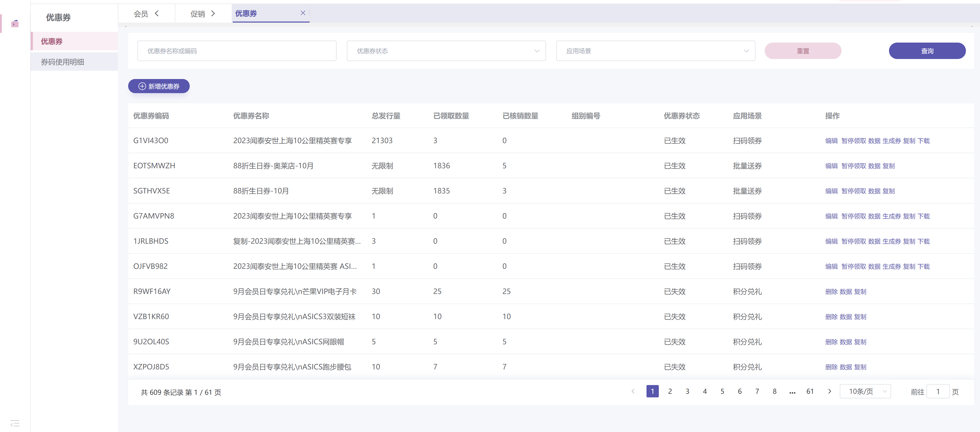Screen dimensions: 980x432
Task: Close the 优惠券 tab
Action: (303, 13)
